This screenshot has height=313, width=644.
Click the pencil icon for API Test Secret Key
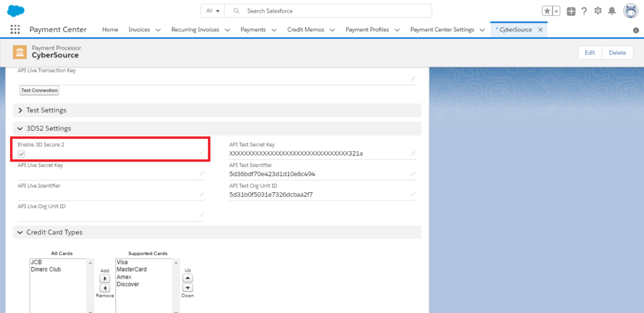coord(413,153)
